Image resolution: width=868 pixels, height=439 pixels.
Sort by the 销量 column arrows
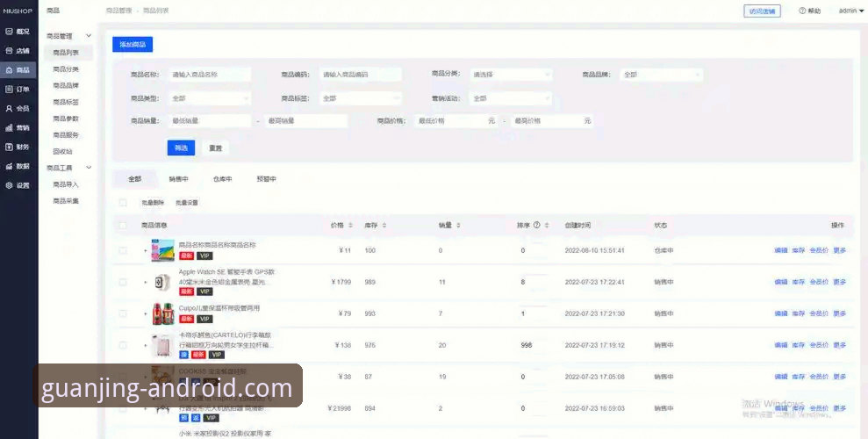[x=458, y=226]
